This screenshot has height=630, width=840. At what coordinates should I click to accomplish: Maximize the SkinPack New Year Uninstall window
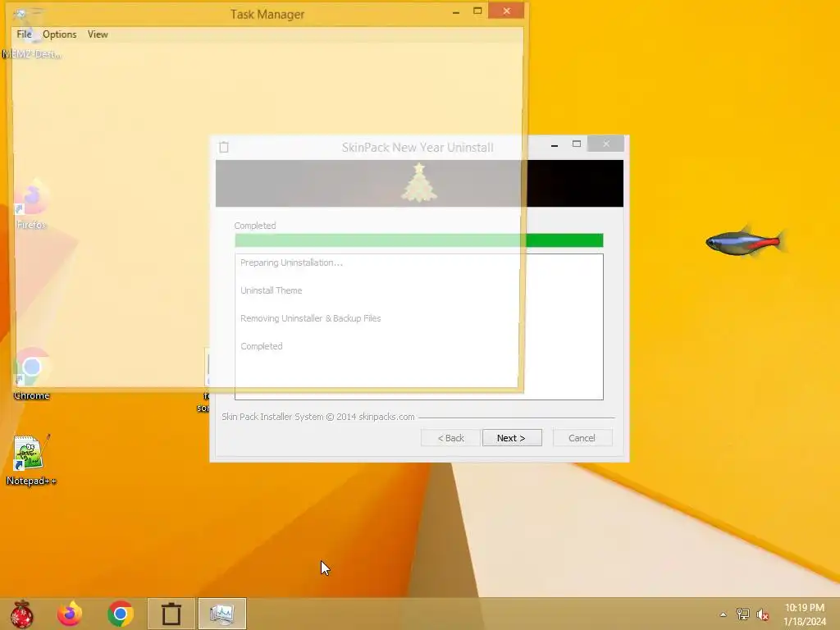coord(577,144)
